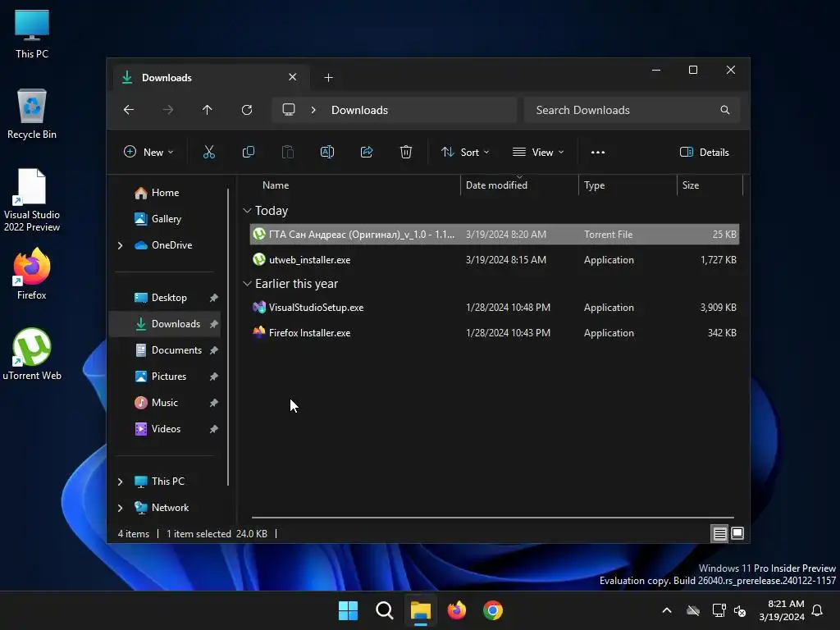The image size is (840, 630).
Task: Toggle the Details pane
Action: [704, 152]
